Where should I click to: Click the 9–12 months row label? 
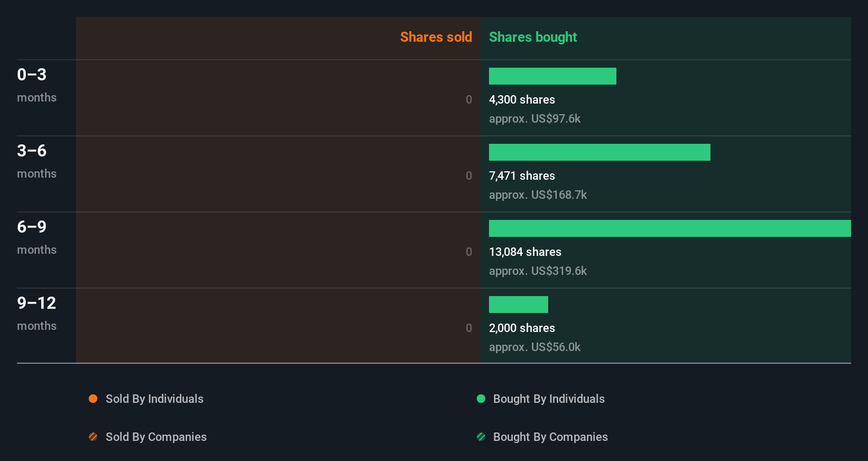click(x=36, y=314)
